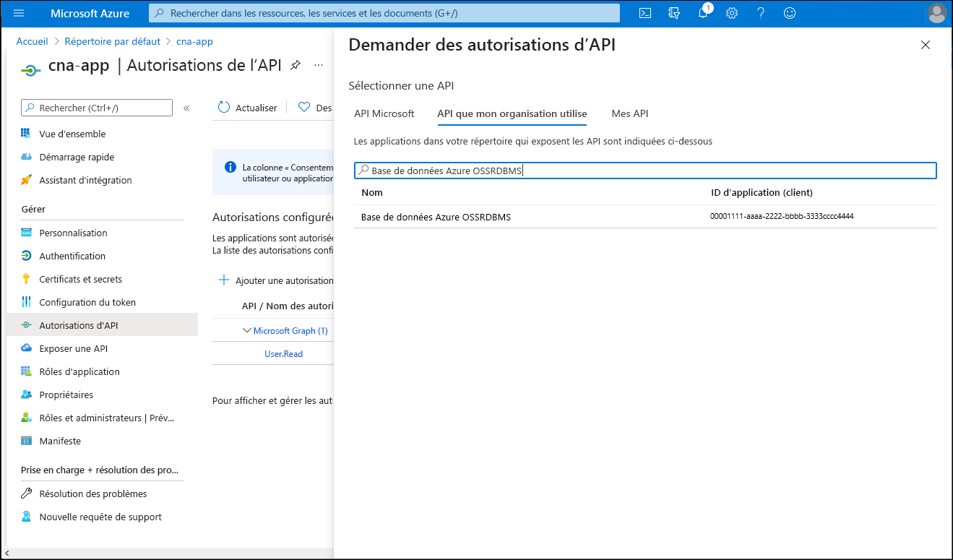Click the cna-app application icon beside title
The image size is (953, 560).
[30, 69]
